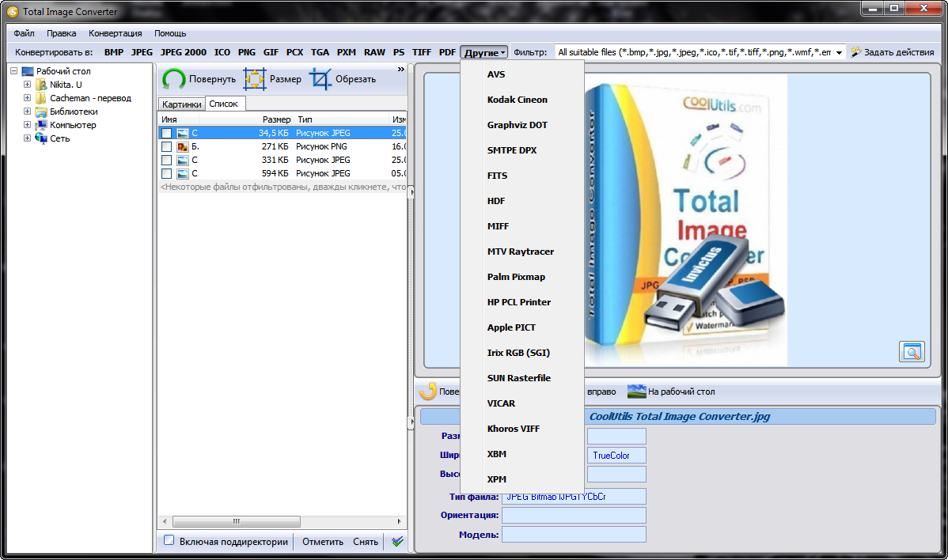Convert to JPEG 2000 button

click(184, 52)
